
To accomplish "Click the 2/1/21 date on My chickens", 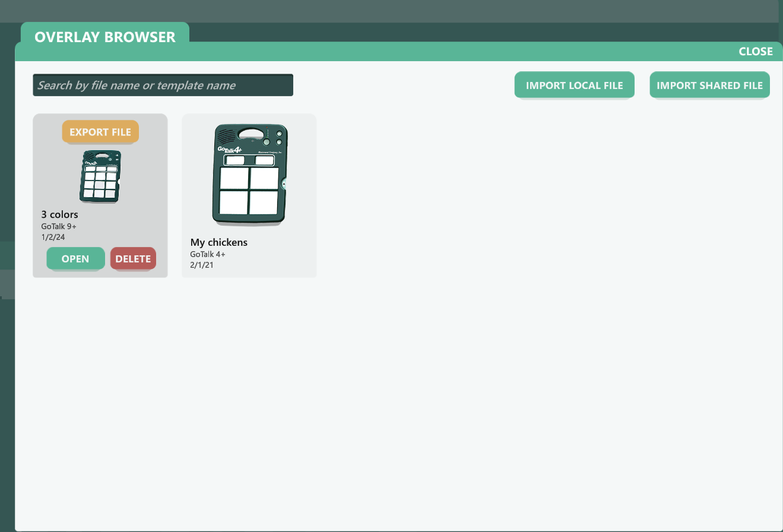I will [x=201, y=265].
